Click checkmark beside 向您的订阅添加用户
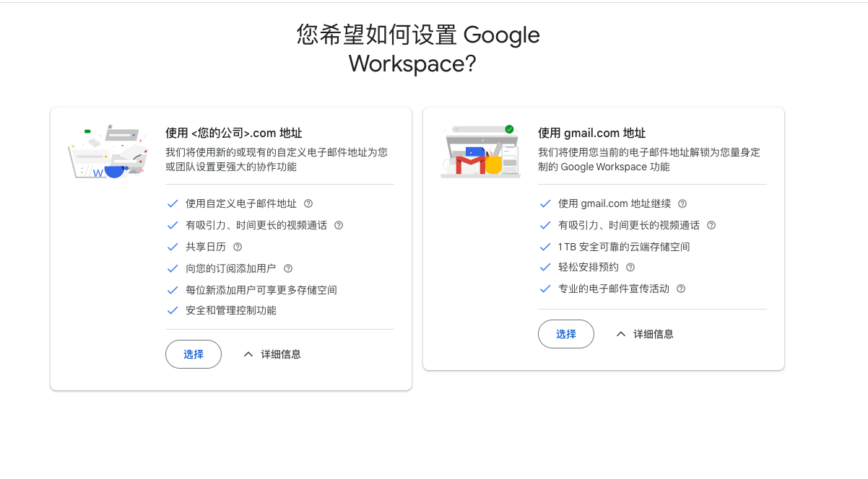Viewport: 868px width, 479px height. pyautogui.click(x=173, y=268)
